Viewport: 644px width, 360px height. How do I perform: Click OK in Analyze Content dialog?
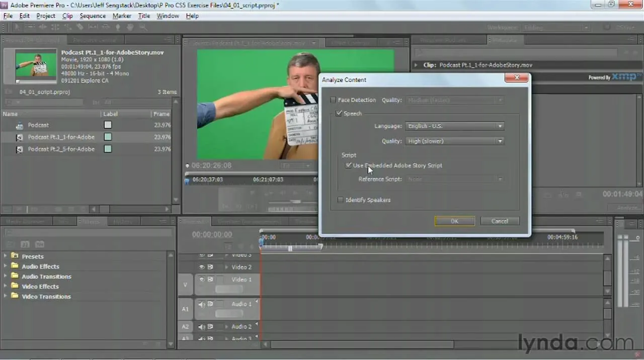(455, 221)
